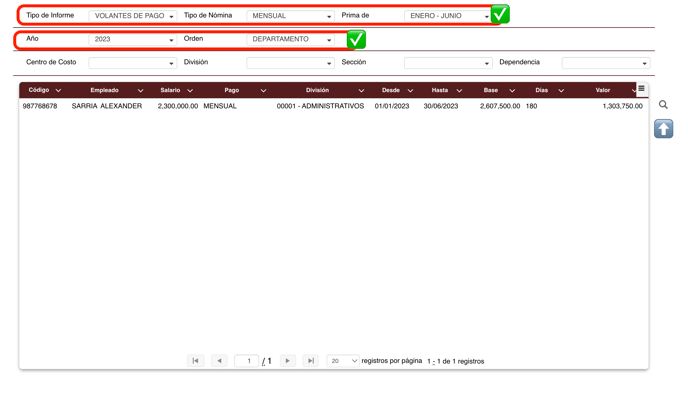Go to the first page of records
The image size is (688, 399).
pyautogui.click(x=195, y=361)
